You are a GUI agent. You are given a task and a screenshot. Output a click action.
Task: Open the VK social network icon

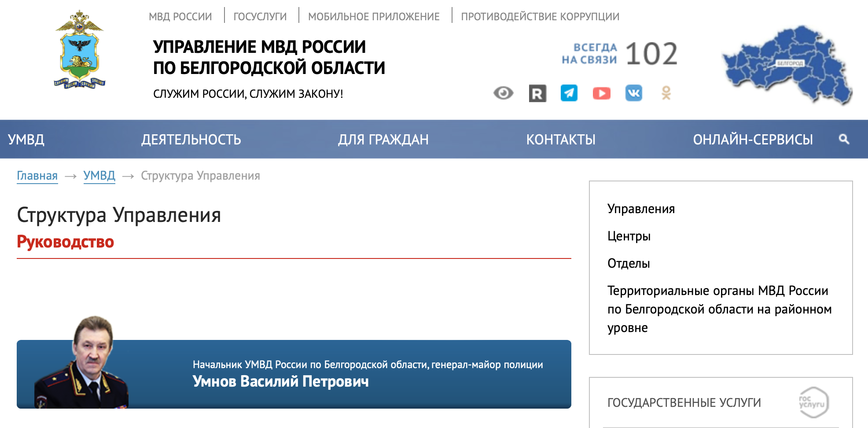(634, 93)
